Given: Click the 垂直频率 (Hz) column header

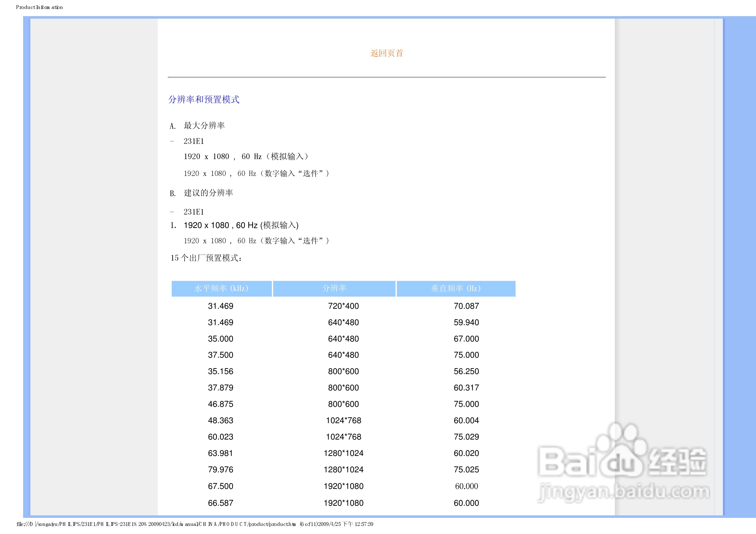Looking at the screenshot, I should click(x=456, y=288).
